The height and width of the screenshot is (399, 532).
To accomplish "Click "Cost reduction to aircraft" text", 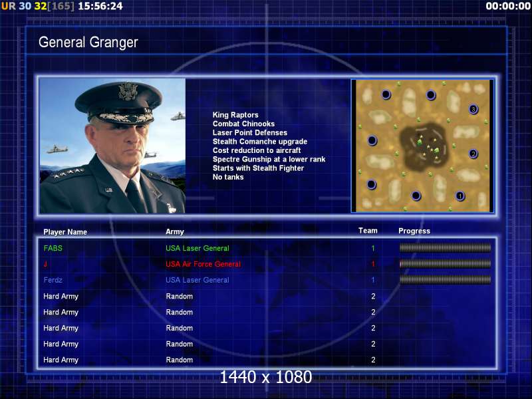I will point(257,150).
